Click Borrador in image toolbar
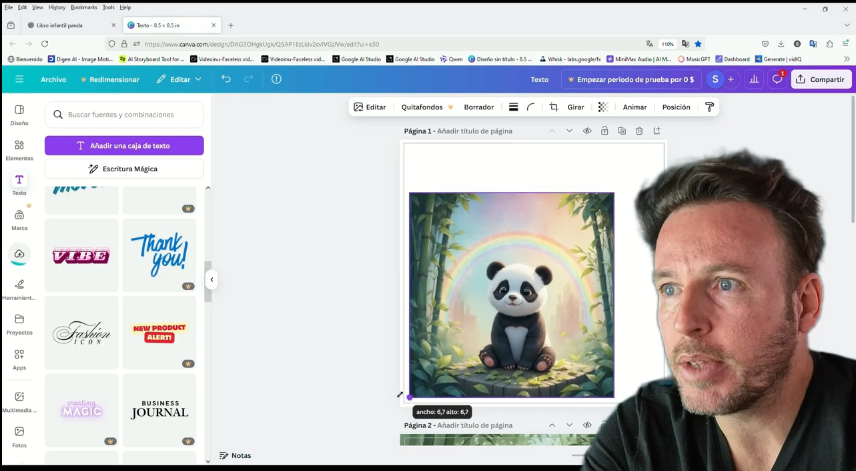 click(x=479, y=107)
